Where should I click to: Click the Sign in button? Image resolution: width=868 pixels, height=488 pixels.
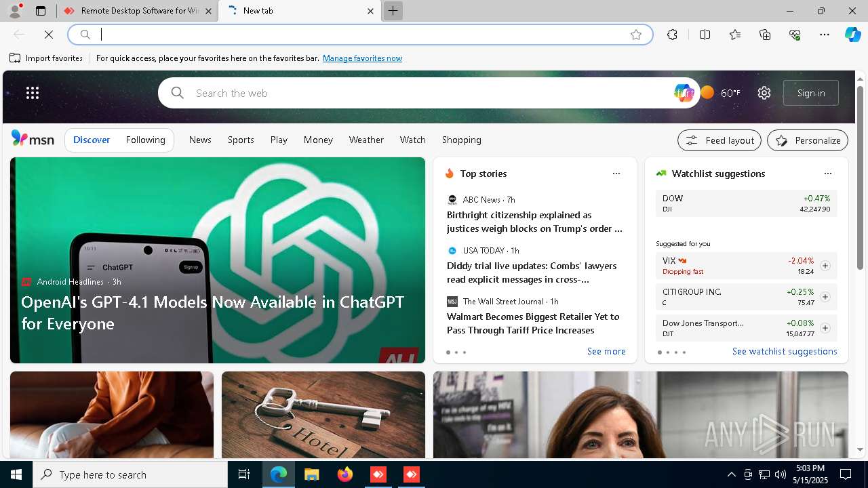click(x=811, y=93)
